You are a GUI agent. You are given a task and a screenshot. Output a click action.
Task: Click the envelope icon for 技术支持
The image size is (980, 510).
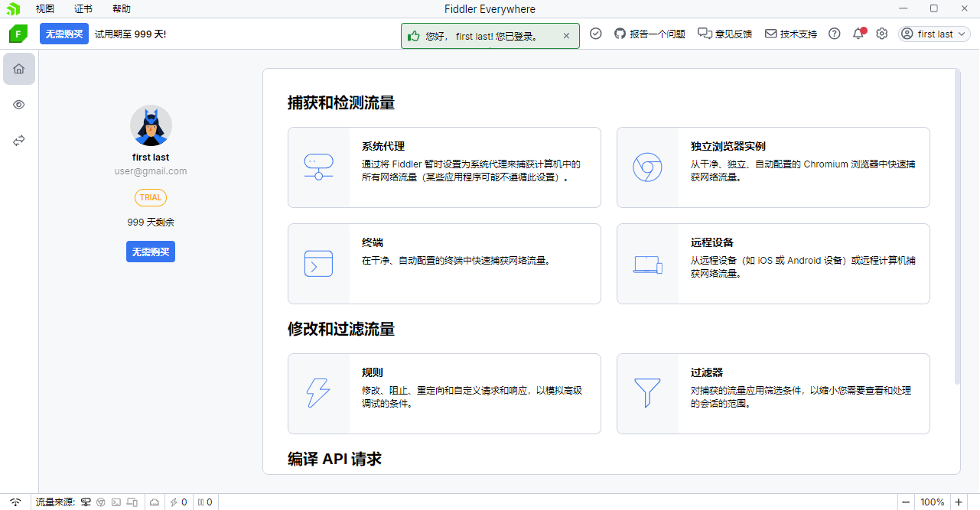click(771, 34)
